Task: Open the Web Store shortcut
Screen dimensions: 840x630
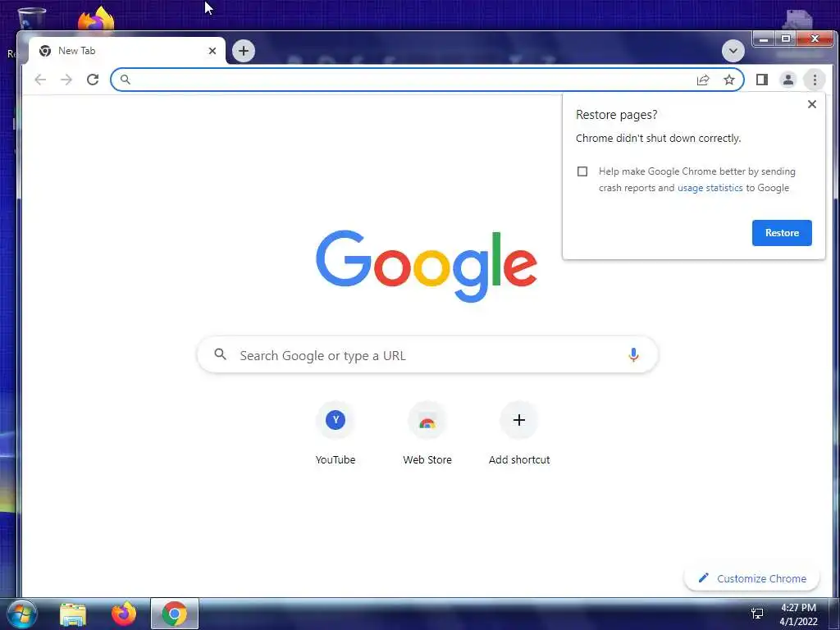Action: pyautogui.click(x=427, y=433)
